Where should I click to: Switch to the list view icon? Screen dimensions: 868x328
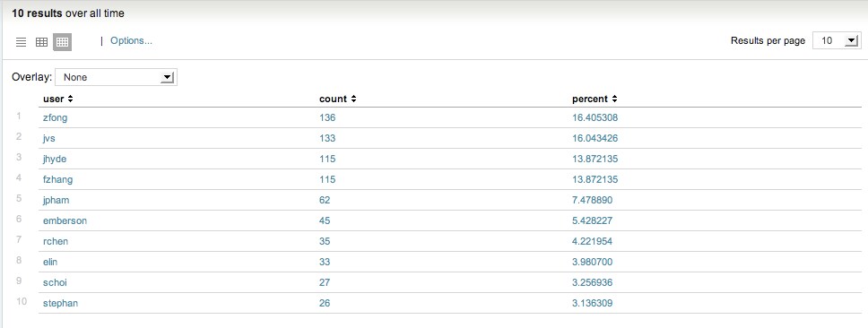(x=21, y=42)
